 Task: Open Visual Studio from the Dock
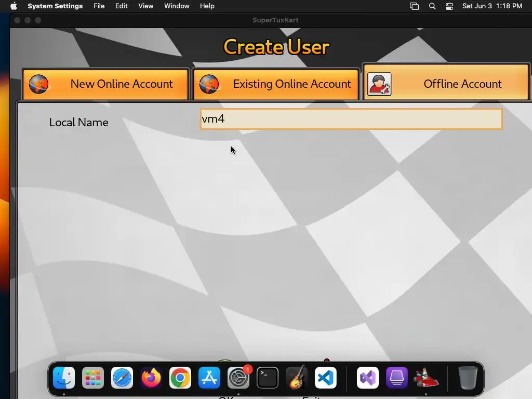pyautogui.click(x=368, y=378)
